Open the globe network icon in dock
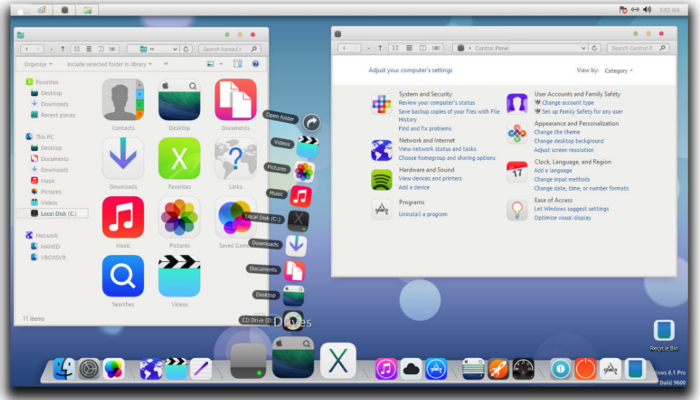Image resolution: width=700 pixels, height=400 pixels. point(151,369)
